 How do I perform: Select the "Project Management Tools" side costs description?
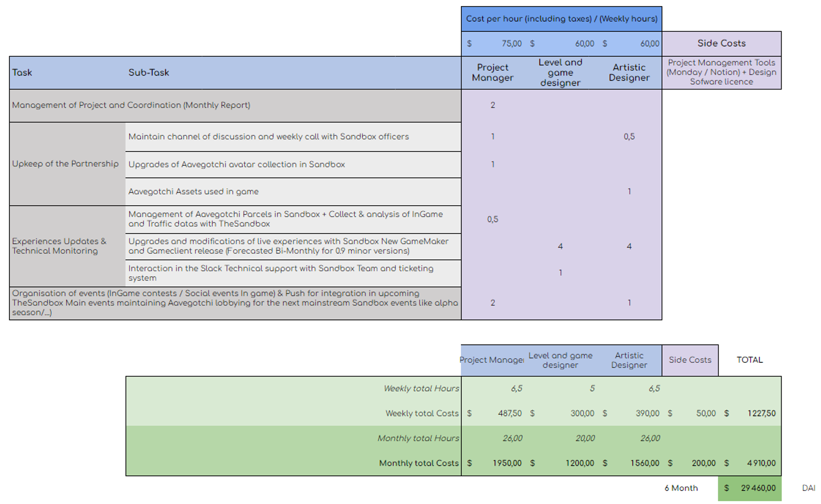coord(721,72)
